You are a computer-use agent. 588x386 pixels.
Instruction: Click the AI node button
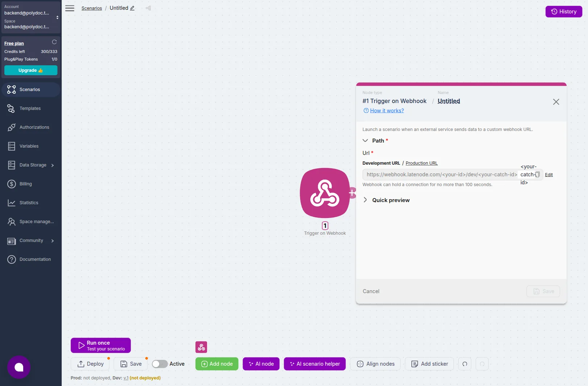point(261,364)
